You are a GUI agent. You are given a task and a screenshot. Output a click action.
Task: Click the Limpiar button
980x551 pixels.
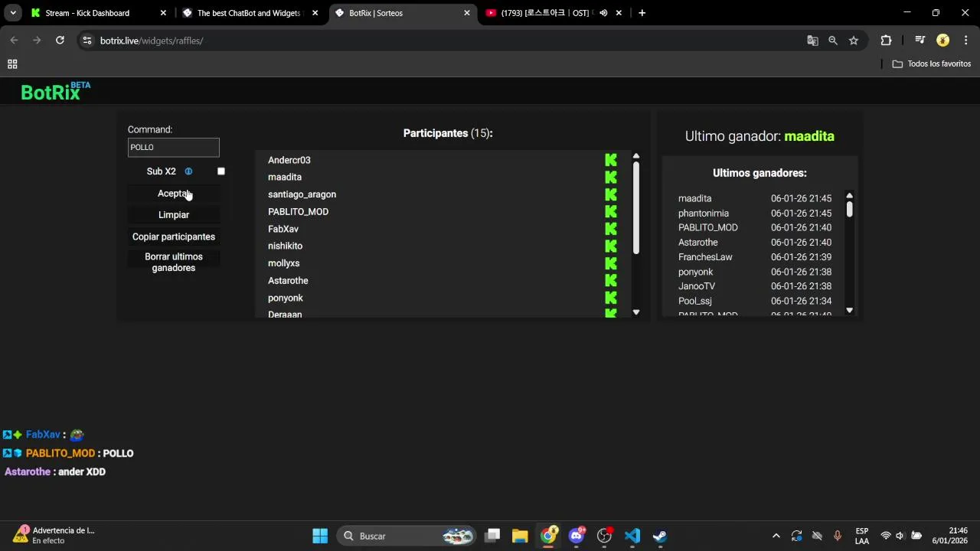tap(174, 215)
